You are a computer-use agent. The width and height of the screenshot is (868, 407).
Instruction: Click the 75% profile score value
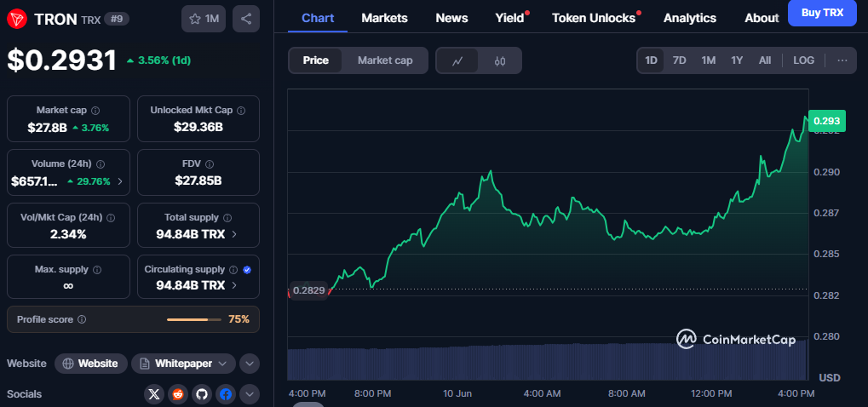239,319
